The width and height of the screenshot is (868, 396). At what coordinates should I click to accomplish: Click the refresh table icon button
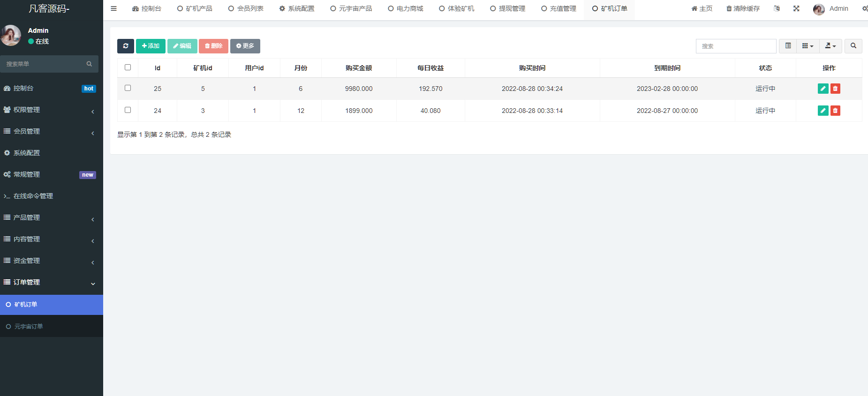point(125,46)
